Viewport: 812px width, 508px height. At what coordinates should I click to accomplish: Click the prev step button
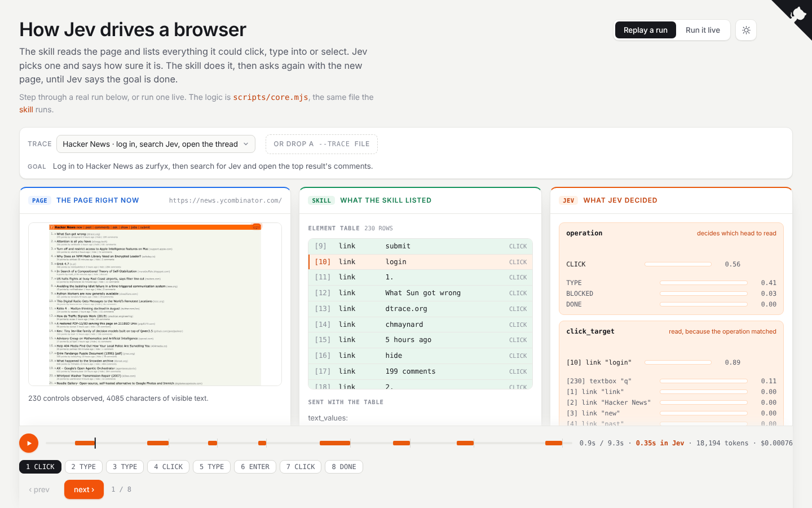click(39, 489)
